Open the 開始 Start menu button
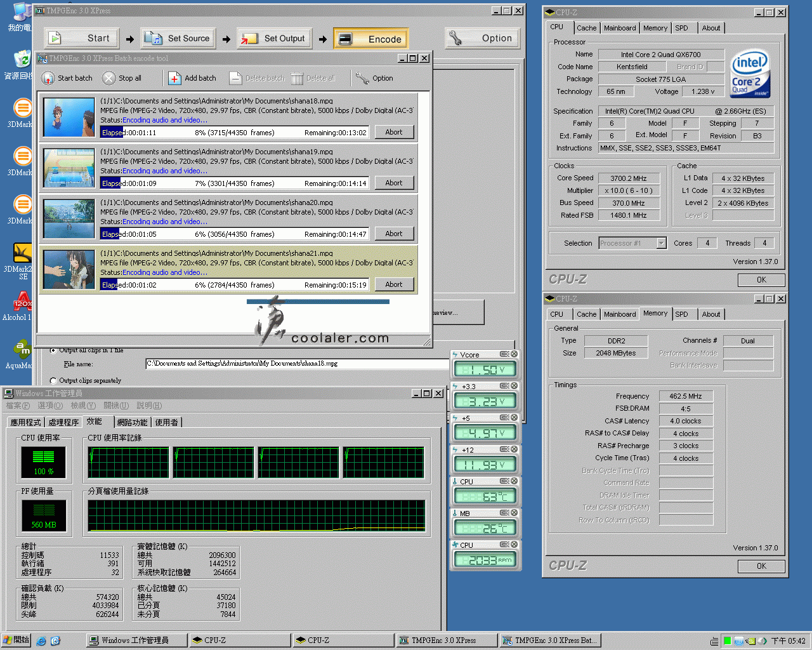This screenshot has width=812, height=650. [16, 640]
